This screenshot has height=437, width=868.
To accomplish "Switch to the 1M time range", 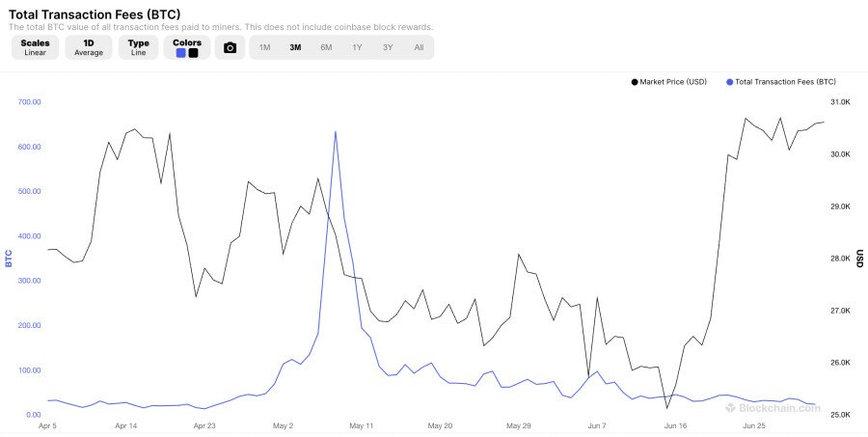I will (264, 47).
